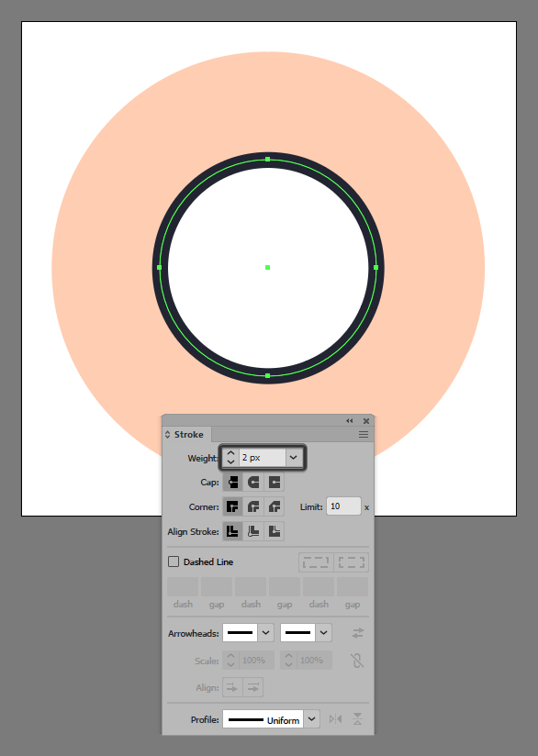Flip profile across axis
The height and width of the screenshot is (756, 538).
[x=357, y=719]
